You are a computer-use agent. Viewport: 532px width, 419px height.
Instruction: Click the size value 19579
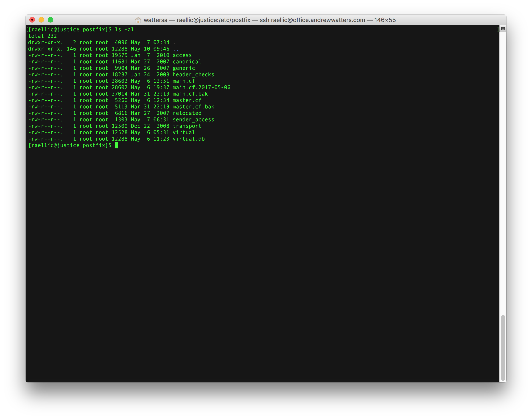120,55
